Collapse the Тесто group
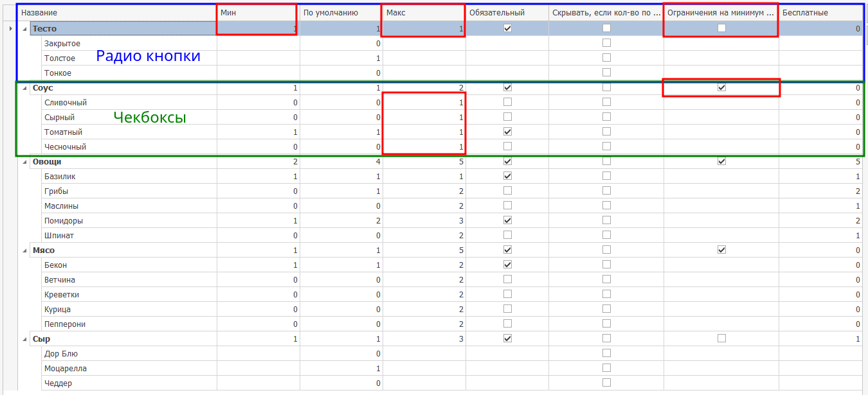 (25, 29)
